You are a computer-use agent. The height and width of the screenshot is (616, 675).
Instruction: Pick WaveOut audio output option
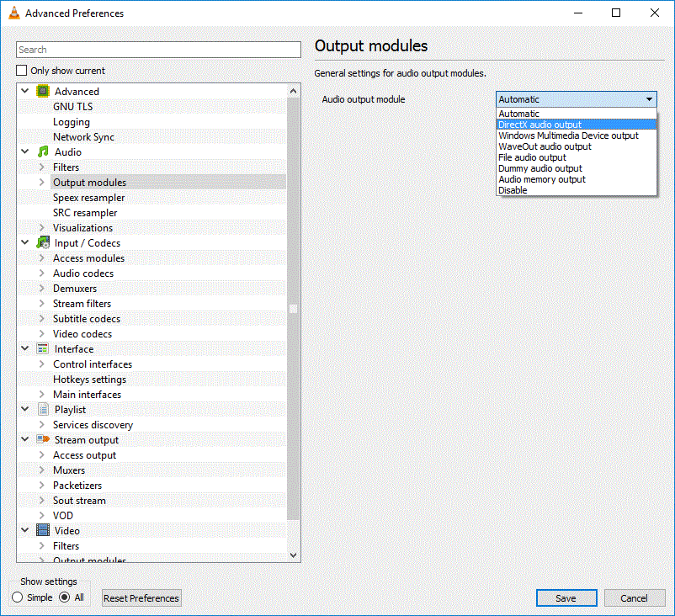click(x=545, y=146)
